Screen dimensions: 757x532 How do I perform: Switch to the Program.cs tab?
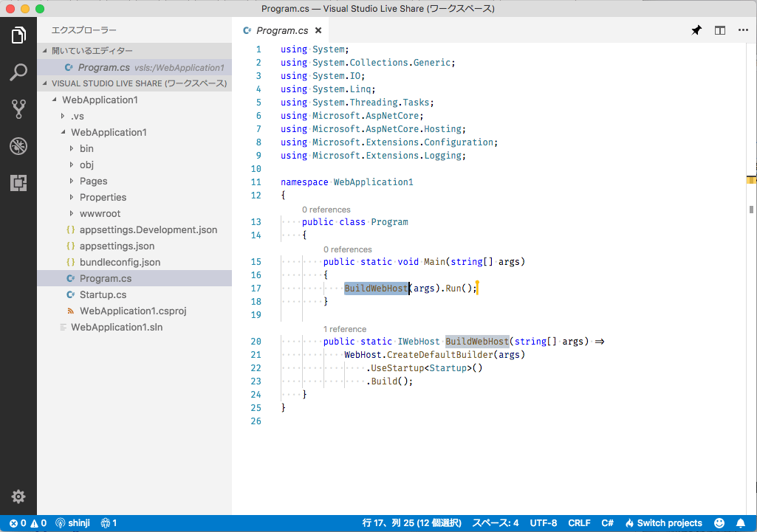(282, 30)
